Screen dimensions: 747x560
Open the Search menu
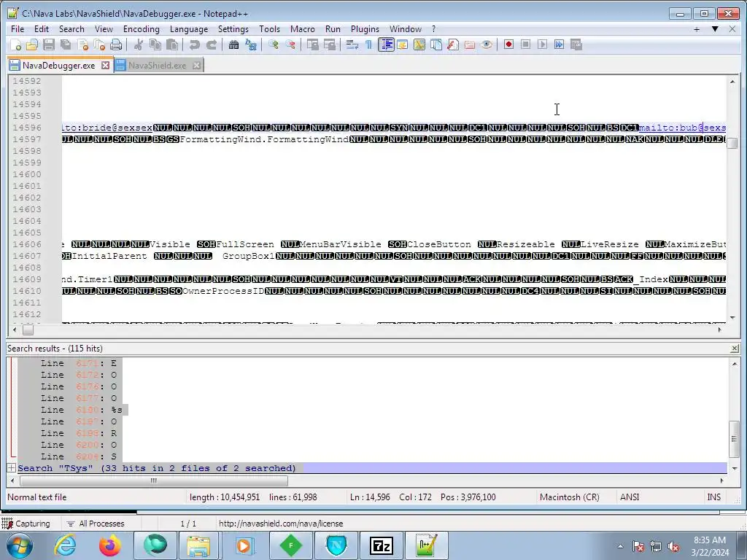(71, 29)
